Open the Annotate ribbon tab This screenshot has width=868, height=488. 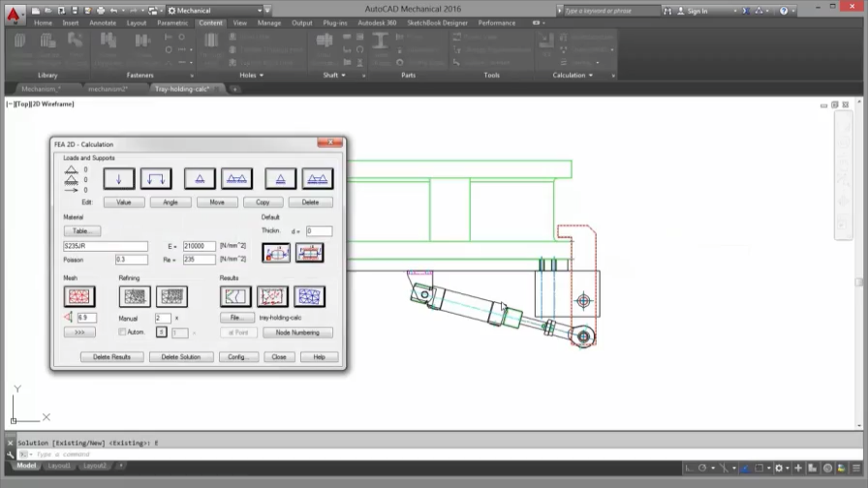[x=103, y=23]
